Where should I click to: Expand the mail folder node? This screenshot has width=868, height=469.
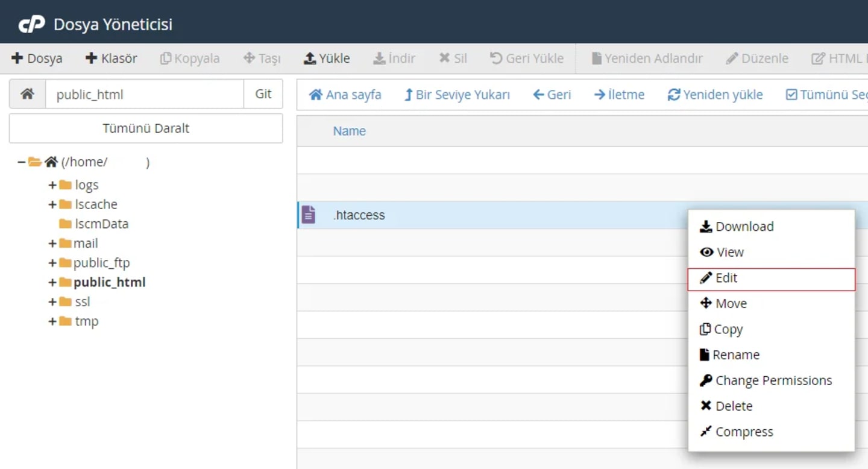tap(52, 244)
